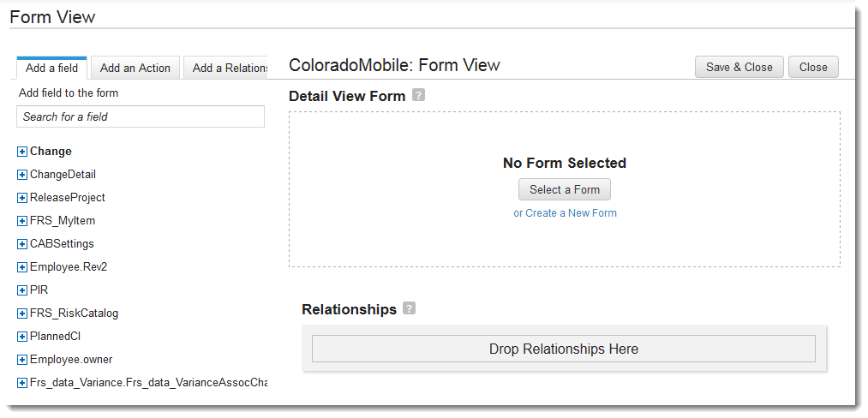Select the Add a field tab

pyautogui.click(x=51, y=69)
